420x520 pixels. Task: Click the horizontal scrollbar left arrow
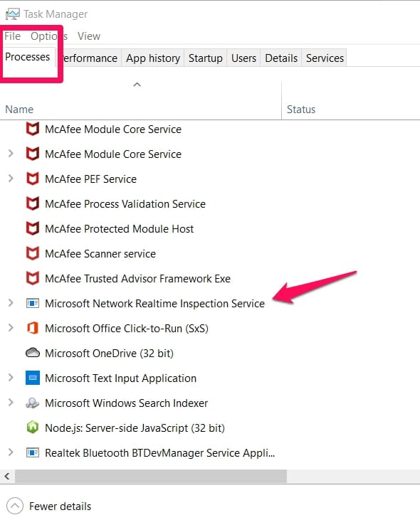tap(7, 476)
